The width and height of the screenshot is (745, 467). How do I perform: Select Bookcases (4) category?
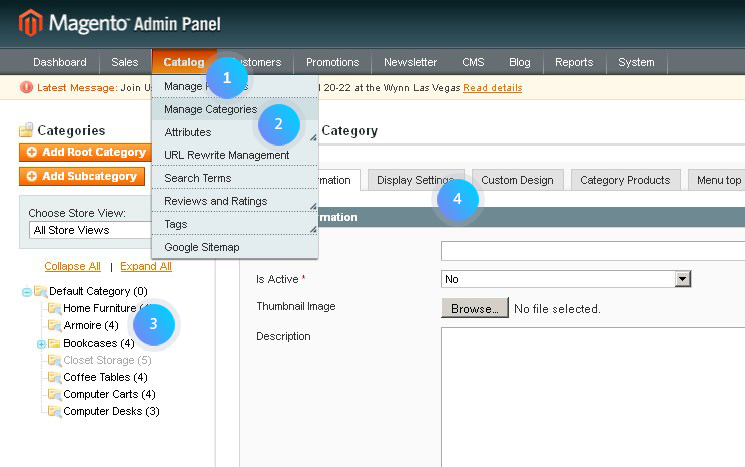point(99,343)
